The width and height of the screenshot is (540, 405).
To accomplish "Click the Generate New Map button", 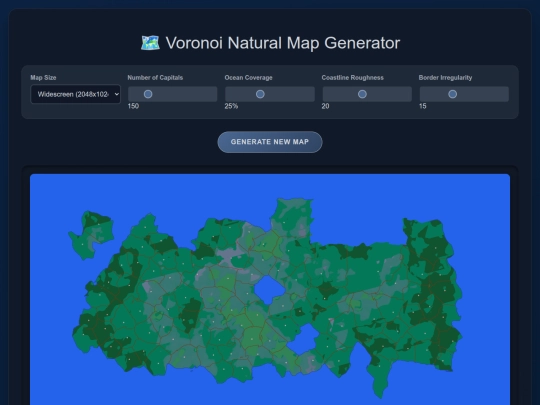I will coord(270,142).
